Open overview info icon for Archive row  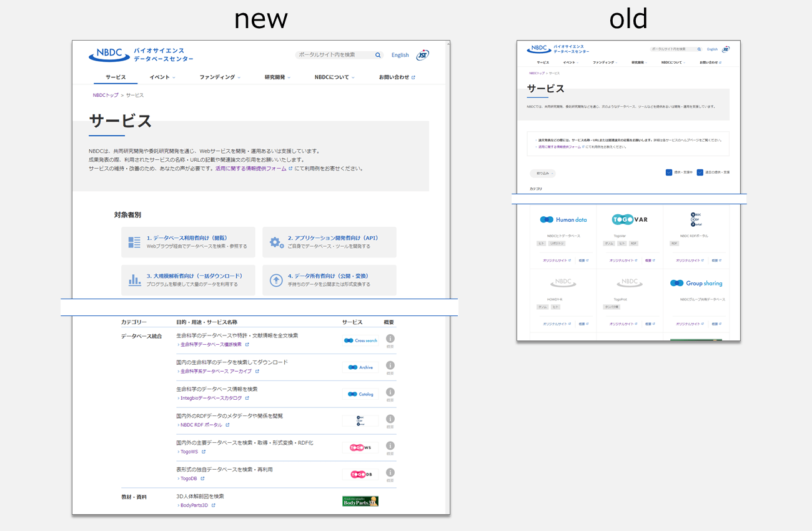(x=390, y=365)
